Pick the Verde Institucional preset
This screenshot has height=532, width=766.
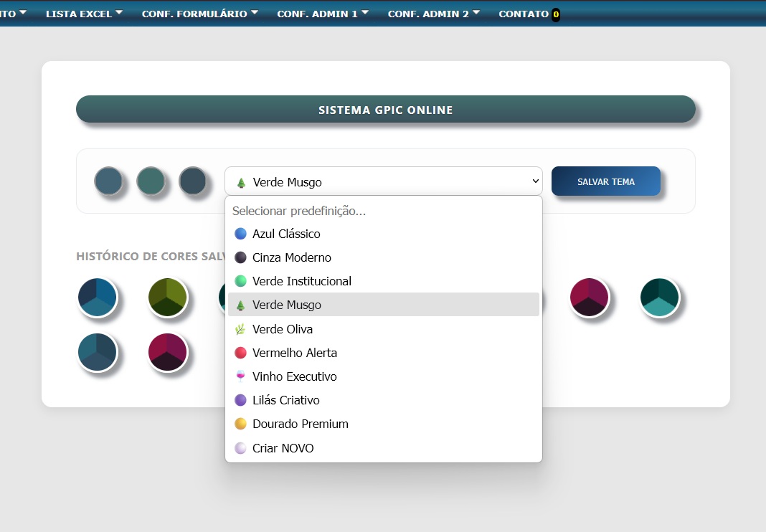pyautogui.click(x=301, y=281)
